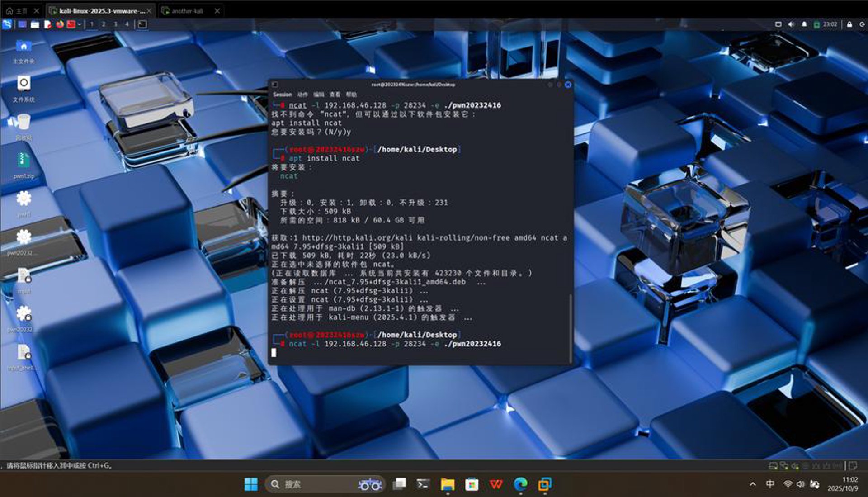Launch Microsoft Edge from Windows taskbar

tap(521, 484)
